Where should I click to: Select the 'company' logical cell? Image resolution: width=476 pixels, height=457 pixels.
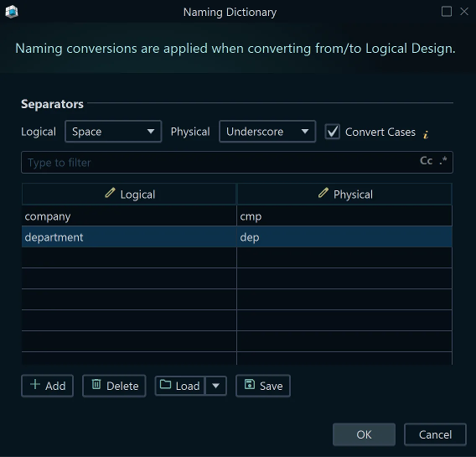point(129,216)
